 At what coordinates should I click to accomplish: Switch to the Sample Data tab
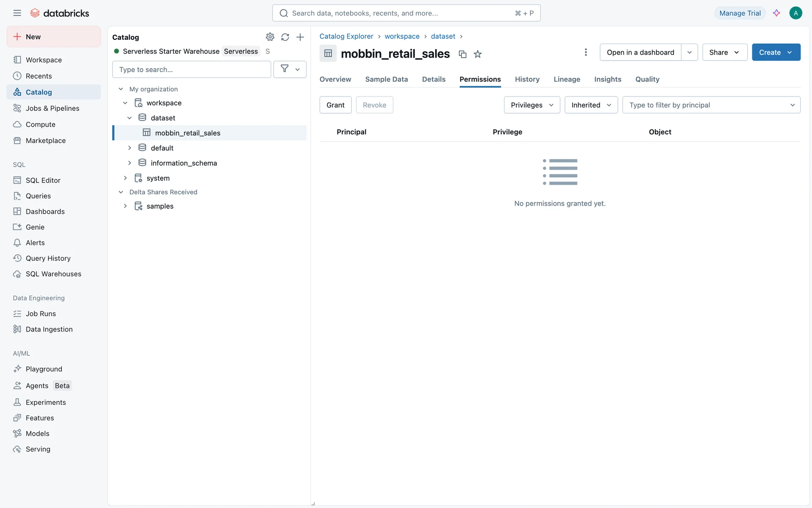[386, 79]
